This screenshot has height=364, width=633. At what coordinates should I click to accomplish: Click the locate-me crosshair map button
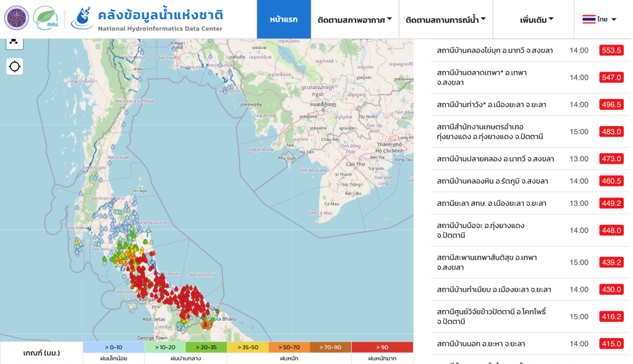click(x=15, y=66)
